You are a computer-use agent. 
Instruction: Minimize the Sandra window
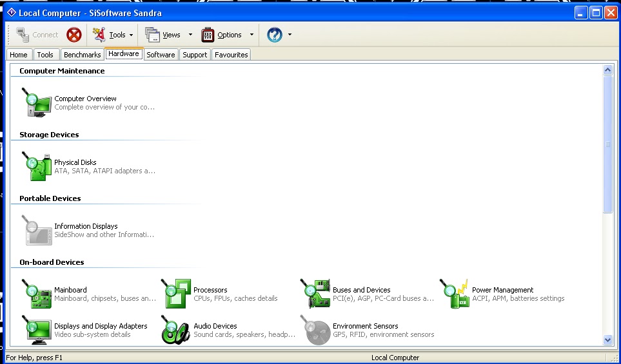(581, 13)
